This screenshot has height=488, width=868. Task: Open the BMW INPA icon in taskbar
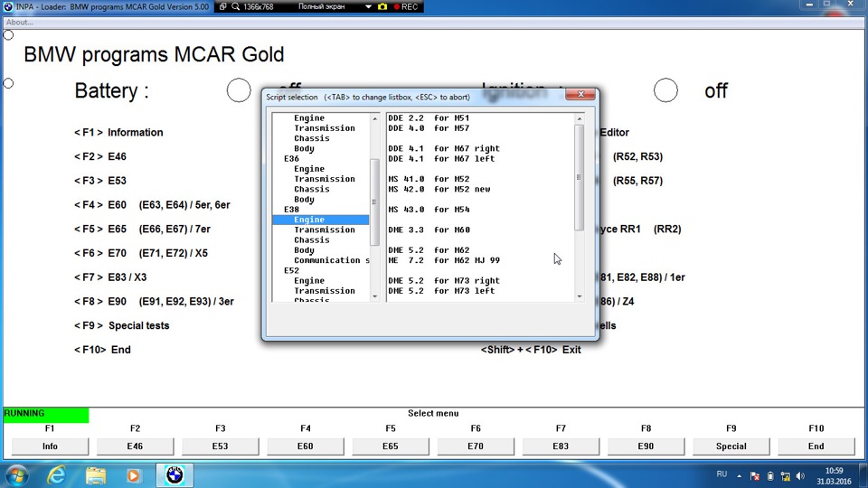tap(175, 474)
